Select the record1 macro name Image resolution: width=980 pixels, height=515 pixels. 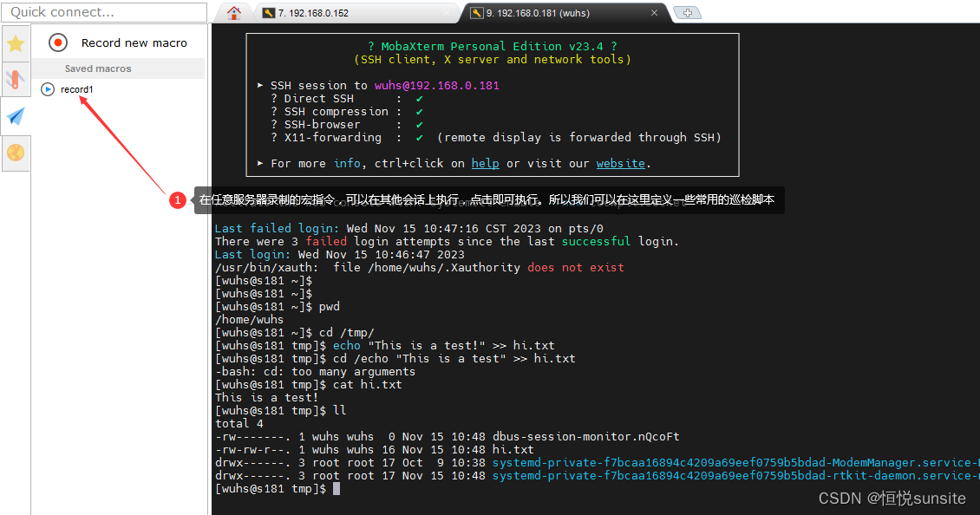pyautogui.click(x=77, y=89)
